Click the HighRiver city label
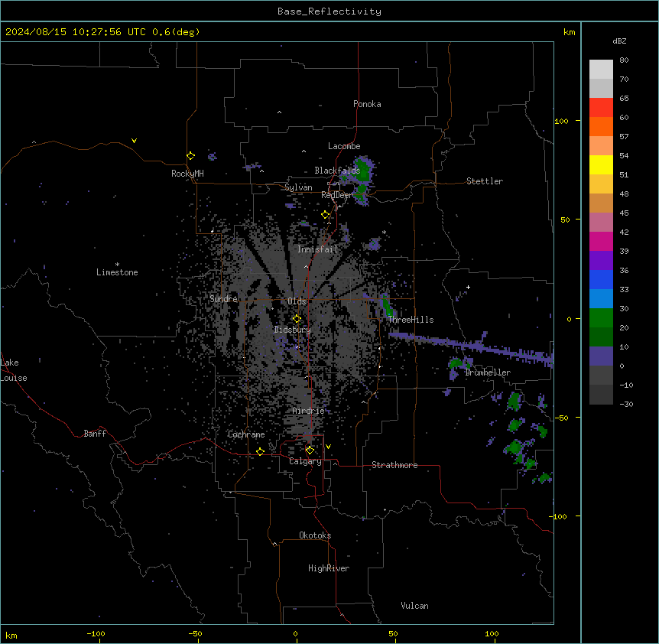Screen dimensions: 659x644 coord(329,568)
